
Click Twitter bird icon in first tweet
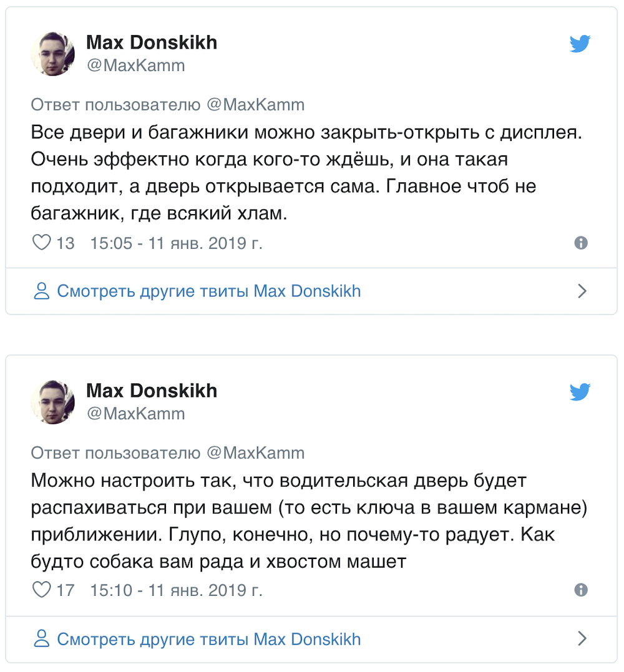pyautogui.click(x=580, y=43)
